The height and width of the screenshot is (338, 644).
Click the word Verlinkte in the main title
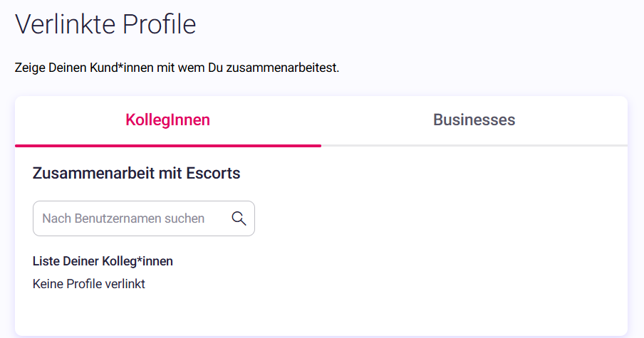pos(66,24)
